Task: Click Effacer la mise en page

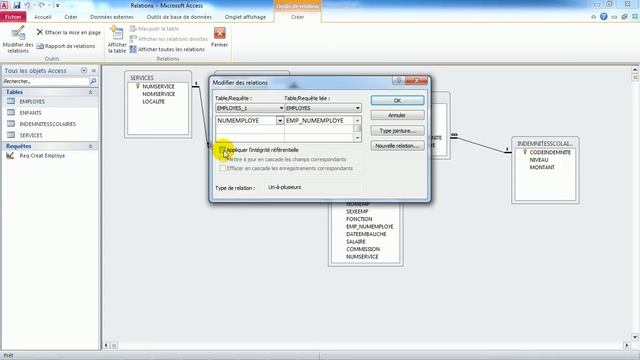Action: 69,32
